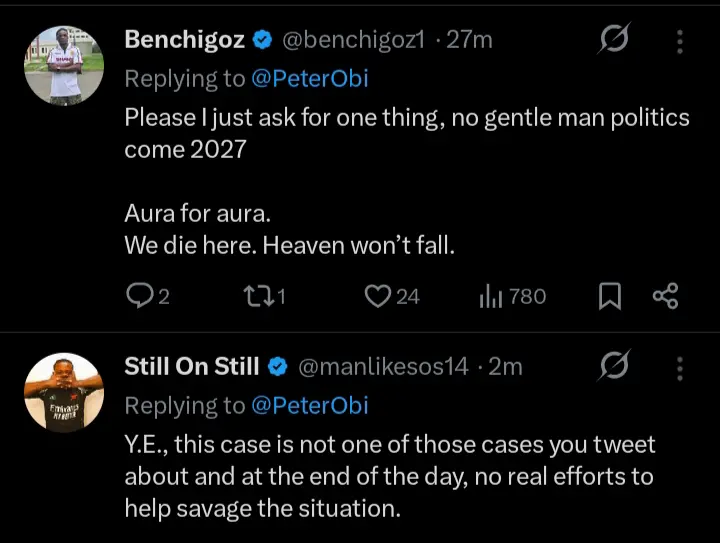Reply to Benchigoz's tweet

coord(139,296)
